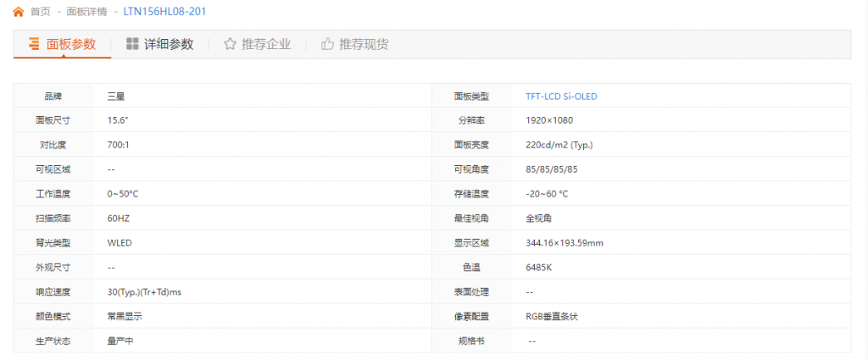Click LTN156HL08-201 model link in breadcrumb
Image resolution: width=868 pixels, height=360 pixels.
click(165, 12)
